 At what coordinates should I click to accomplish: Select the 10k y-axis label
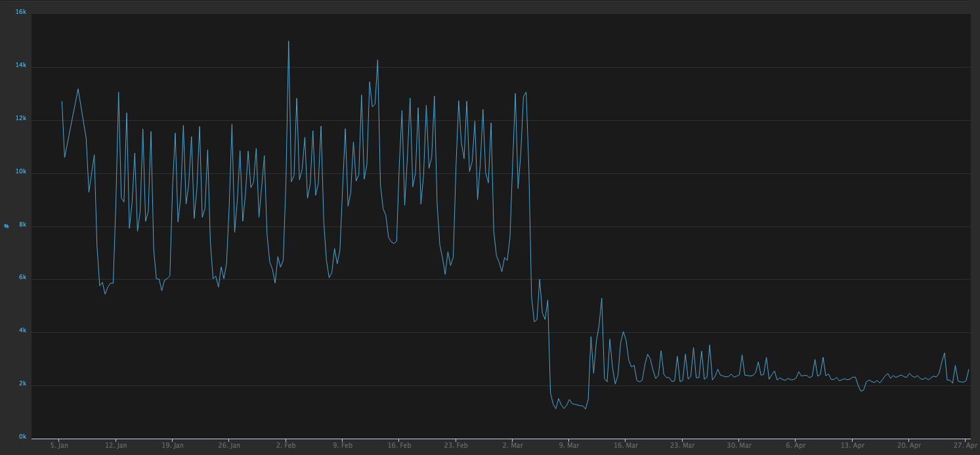[20, 171]
